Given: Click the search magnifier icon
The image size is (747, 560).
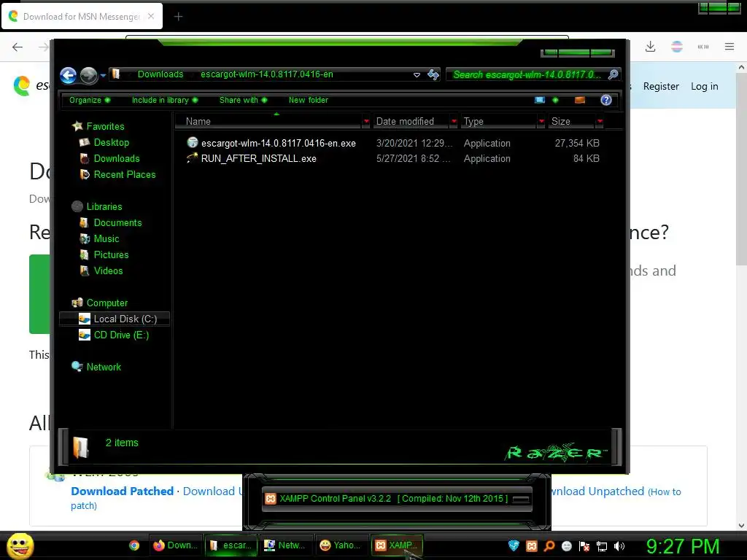Looking at the screenshot, I should pos(614,74).
